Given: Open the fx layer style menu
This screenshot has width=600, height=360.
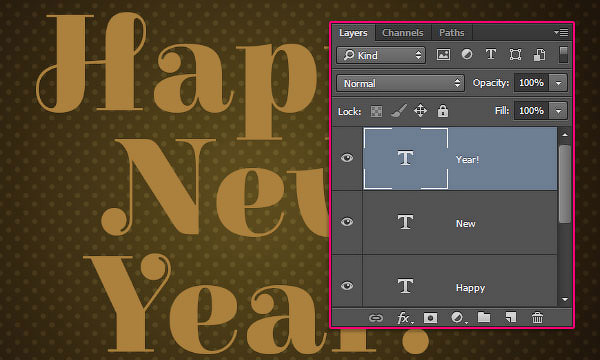Looking at the screenshot, I should (405, 318).
